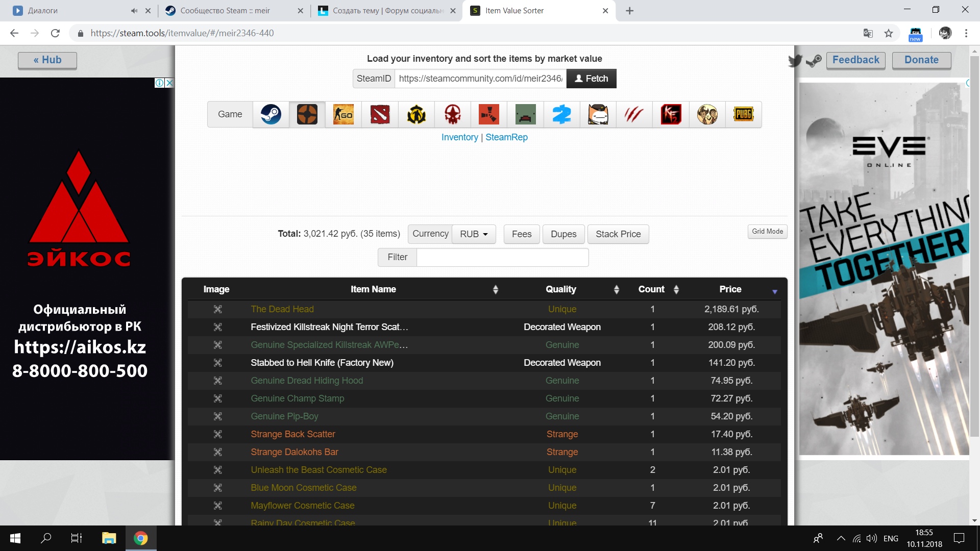Select the PUBG game icon
The image size is (980, 551).
point(743,114)
